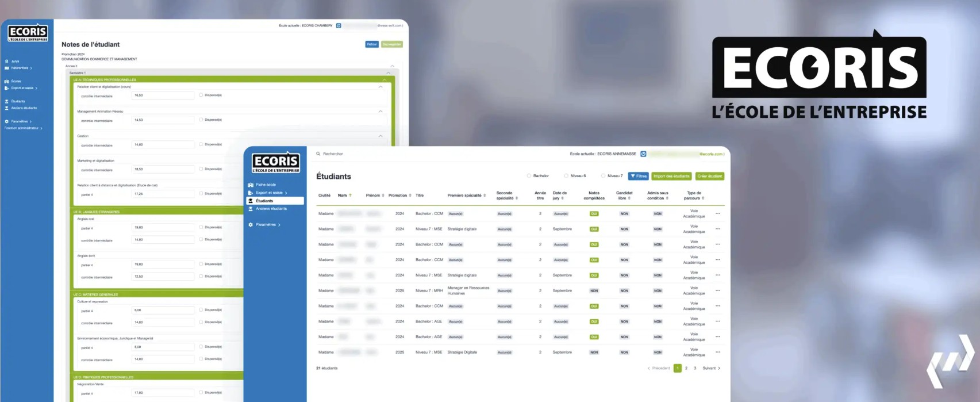This screenshot has height=402, width=980.
Task: Click the search magnifier icon beside Rechercher
Action: (318, 154)
